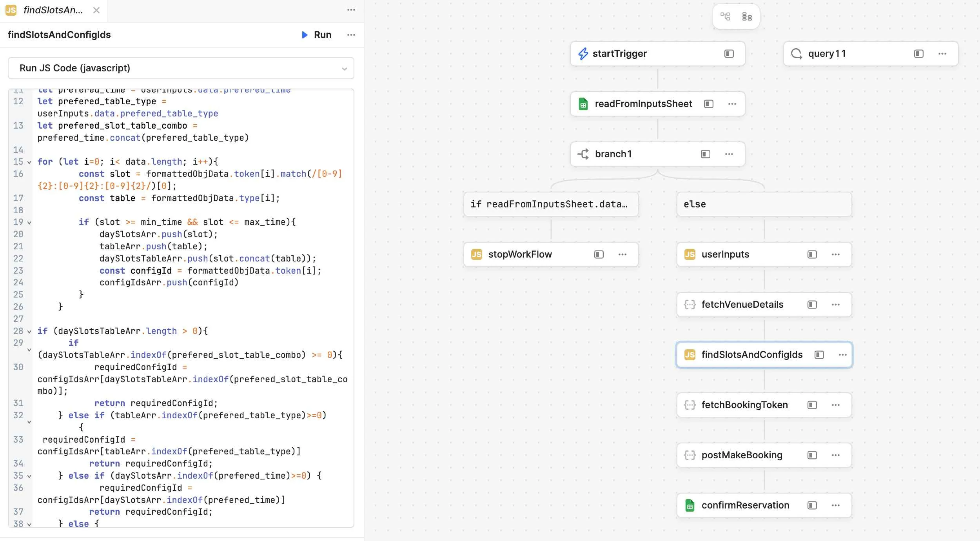
Task: Toggle the postMakeBooking side panel icon
Action: [x=812, y=455]
